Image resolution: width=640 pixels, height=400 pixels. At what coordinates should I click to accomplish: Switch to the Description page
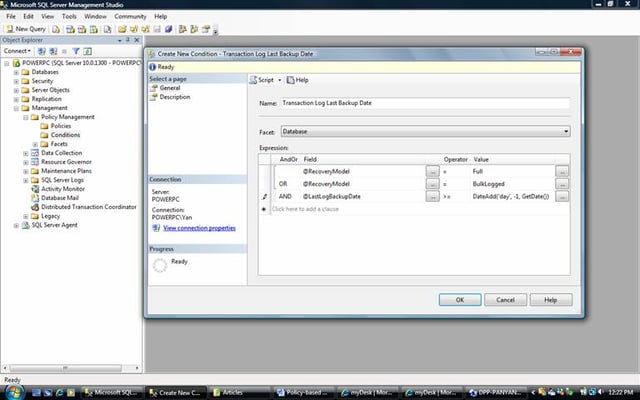tap(175, 97)
